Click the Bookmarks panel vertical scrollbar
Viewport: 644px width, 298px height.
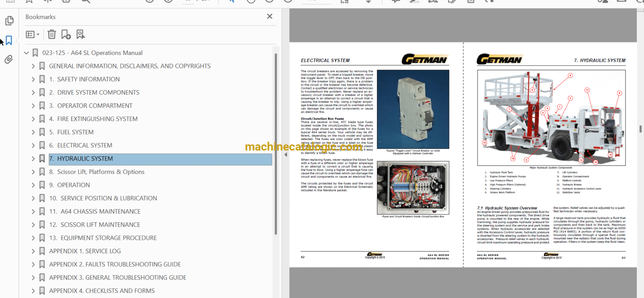point(275,144)
